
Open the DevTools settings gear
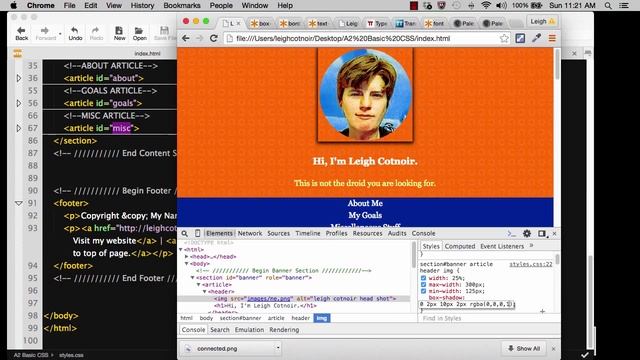tap(527, 233)
